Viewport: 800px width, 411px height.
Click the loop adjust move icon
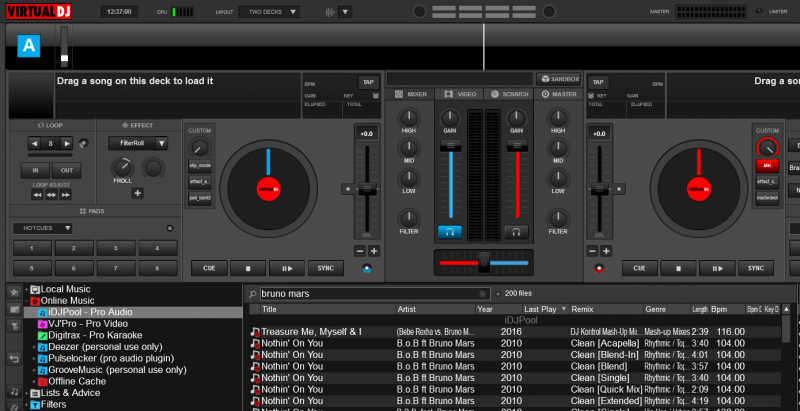(52, 195)
